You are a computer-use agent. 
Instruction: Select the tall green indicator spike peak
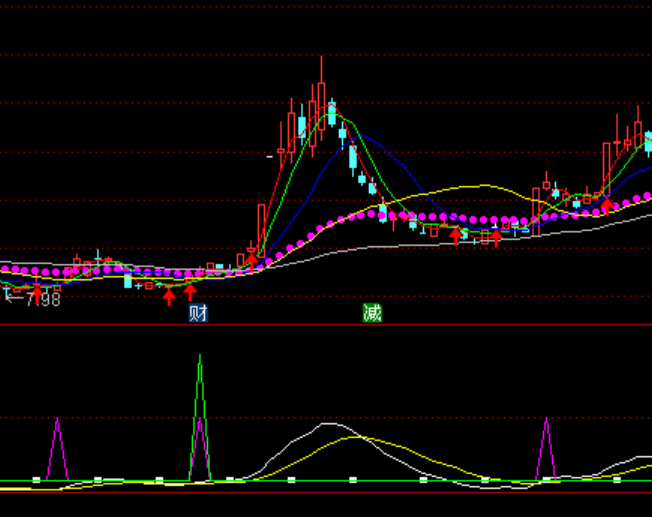[x=200, y=356]
